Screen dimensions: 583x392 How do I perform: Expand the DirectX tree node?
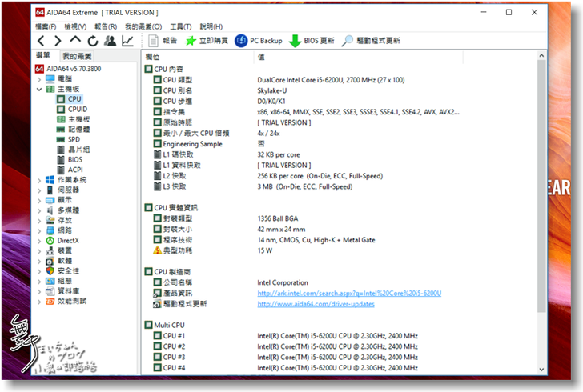tap(40, 241)
